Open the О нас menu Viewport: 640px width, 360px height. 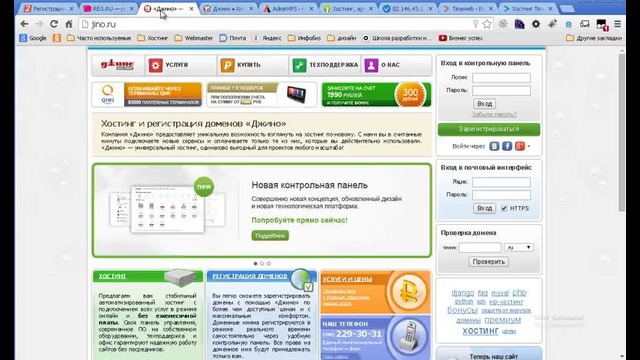[391, 65]
